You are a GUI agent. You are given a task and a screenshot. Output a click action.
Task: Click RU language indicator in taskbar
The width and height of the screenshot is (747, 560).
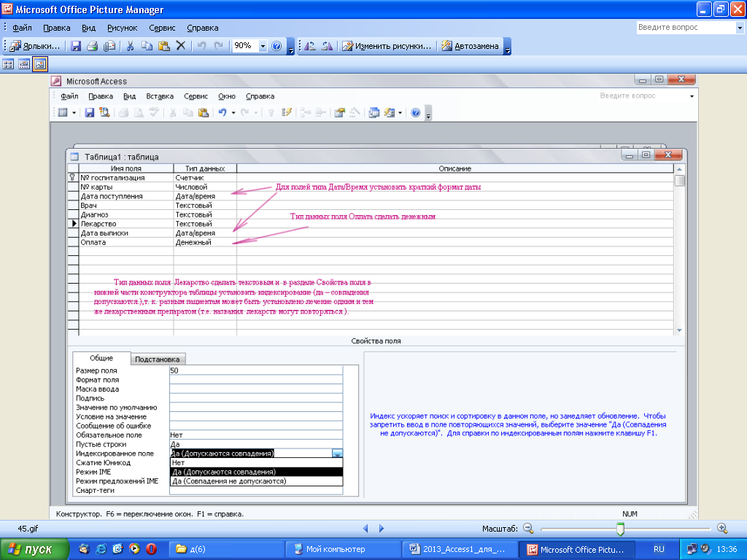pyautogui.click(x=659, y=550)
